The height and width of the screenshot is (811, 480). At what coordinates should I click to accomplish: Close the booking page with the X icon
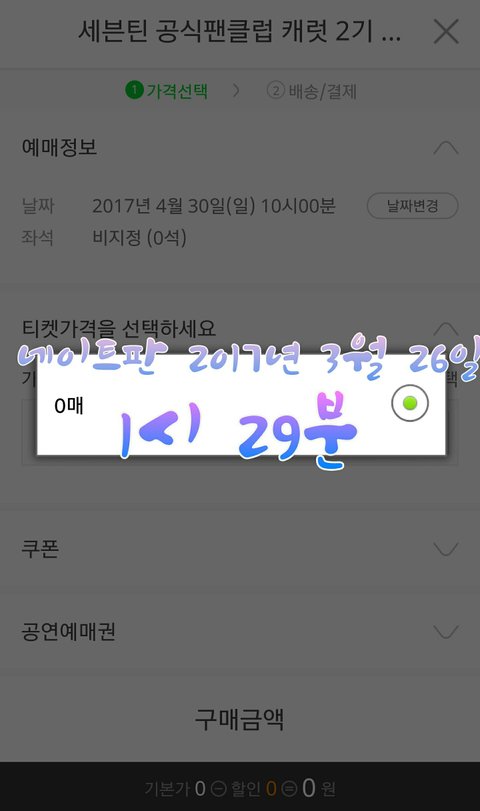pyautogui.click(x=446, y=32)
